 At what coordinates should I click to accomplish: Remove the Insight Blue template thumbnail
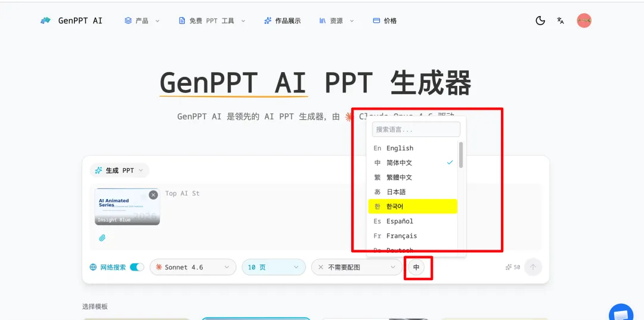[153, 195]
